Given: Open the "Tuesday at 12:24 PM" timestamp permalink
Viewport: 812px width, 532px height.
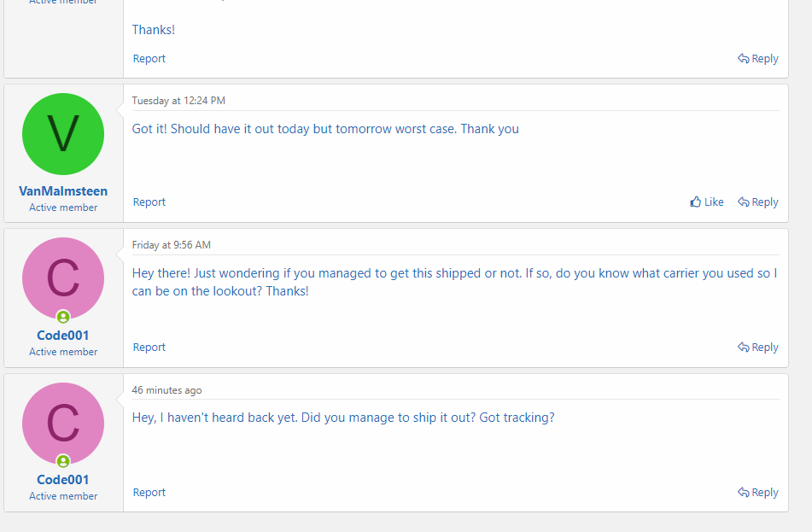Looking at the screenshot, I should click(178, 101).
